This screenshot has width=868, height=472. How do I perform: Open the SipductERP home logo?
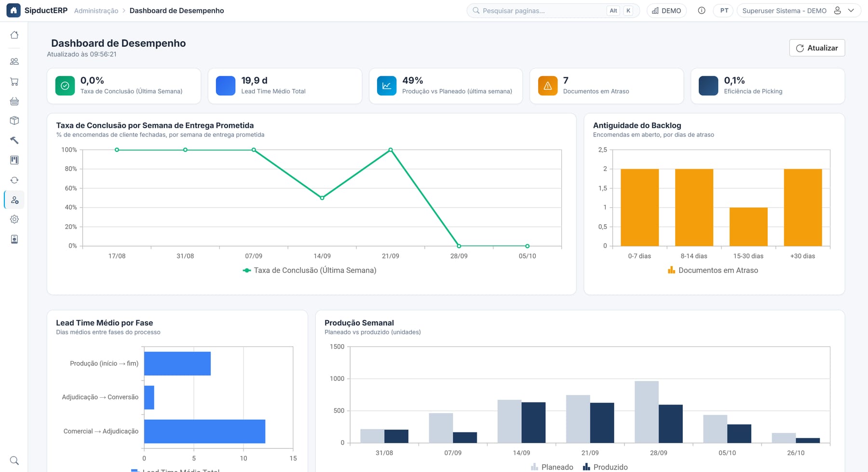(x=14, y=10)
